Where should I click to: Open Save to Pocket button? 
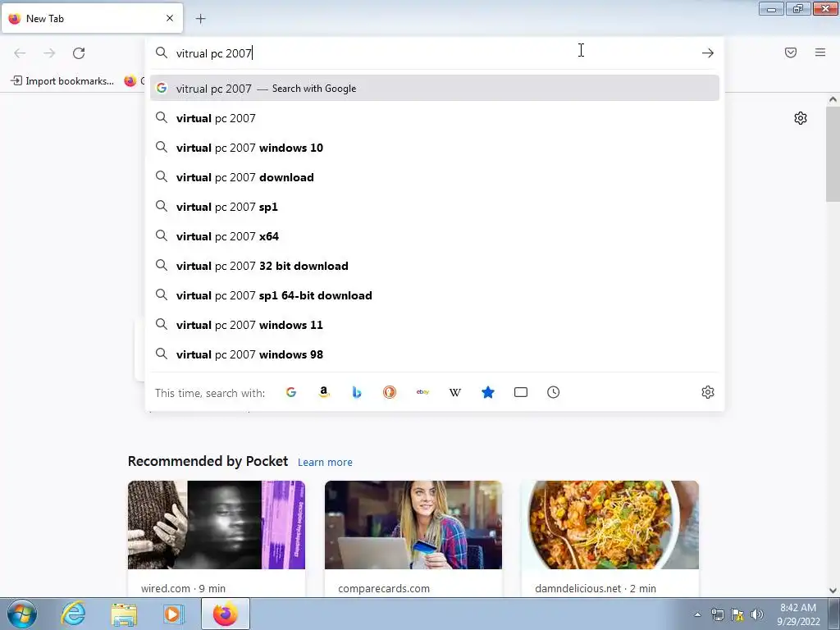pyautogui.click(x=791, y=52)
